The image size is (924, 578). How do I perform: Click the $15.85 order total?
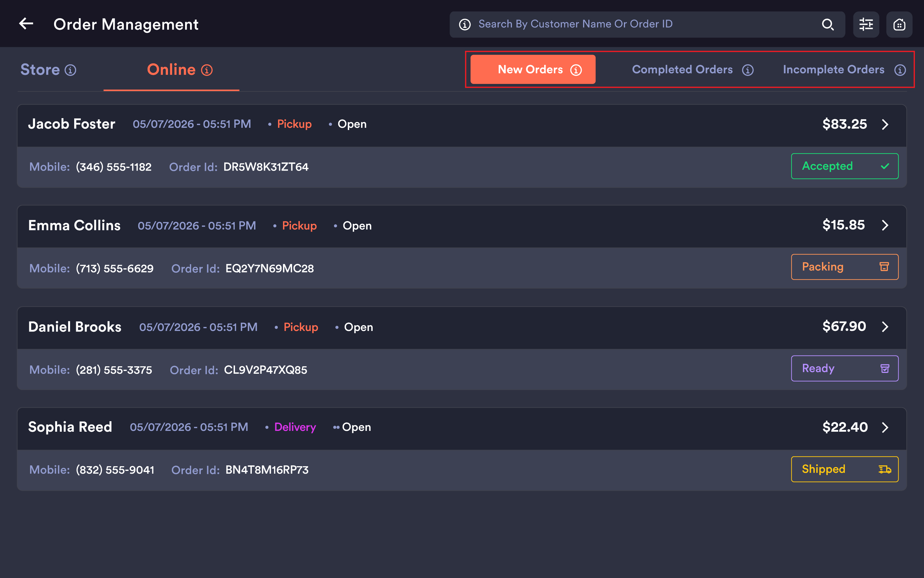pyautogui.click(x=843, y=225)
